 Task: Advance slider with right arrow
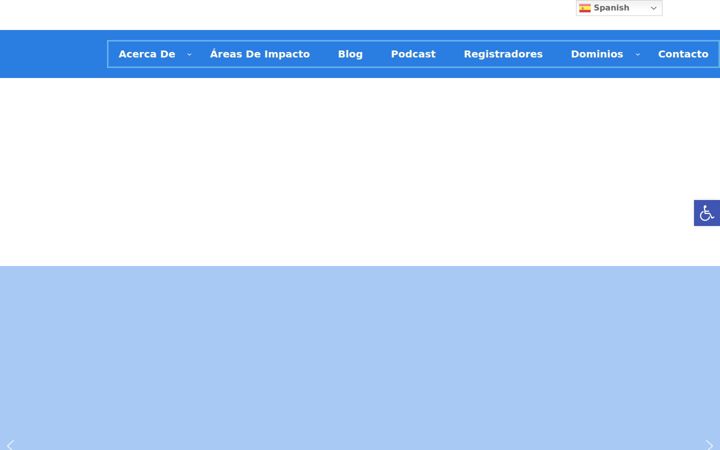coord(709,444)
